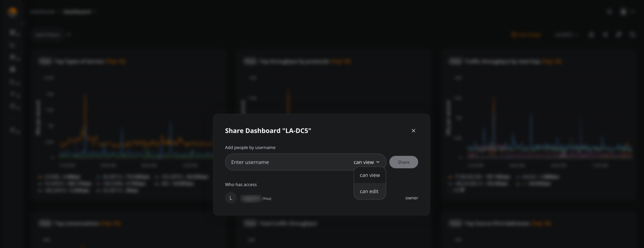
Task: Choose can view from the permission menu
Action: tap(370, 175)
